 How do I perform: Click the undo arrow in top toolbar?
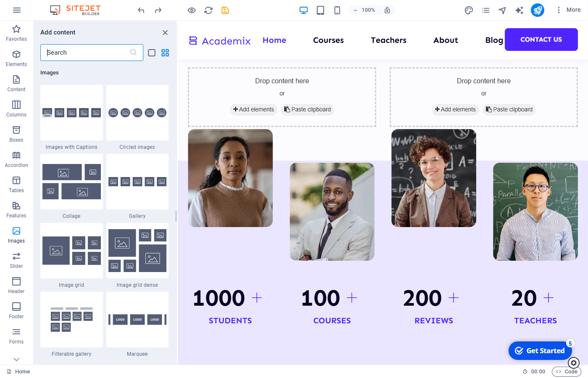pos(141,10)
